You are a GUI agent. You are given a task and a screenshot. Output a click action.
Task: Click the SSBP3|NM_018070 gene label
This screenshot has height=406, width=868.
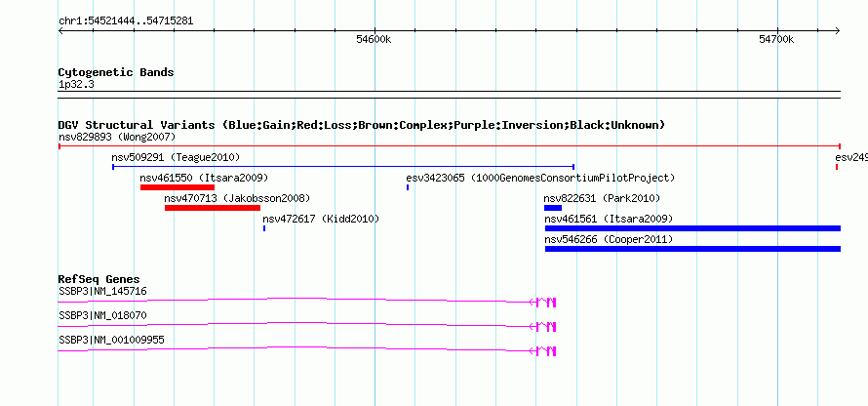click(x=103, y=315)
